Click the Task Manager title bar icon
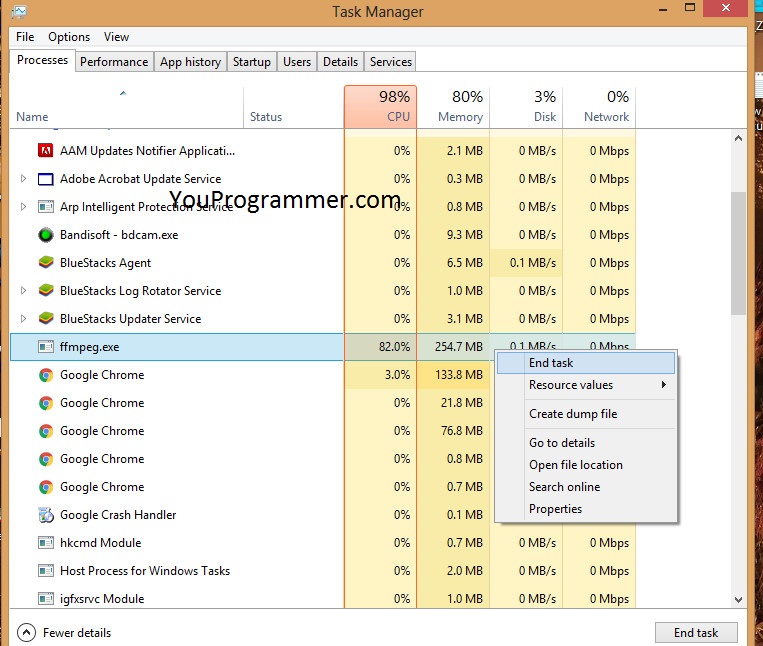Screen dimensions: 763x646 [x=18, y=11]
